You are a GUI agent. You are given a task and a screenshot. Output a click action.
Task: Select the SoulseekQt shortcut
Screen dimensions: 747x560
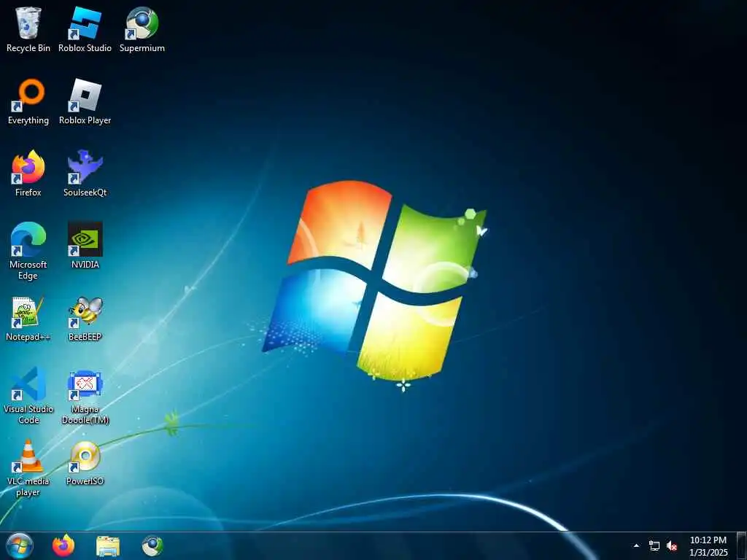pyautogui.click(x=85, y=174)
